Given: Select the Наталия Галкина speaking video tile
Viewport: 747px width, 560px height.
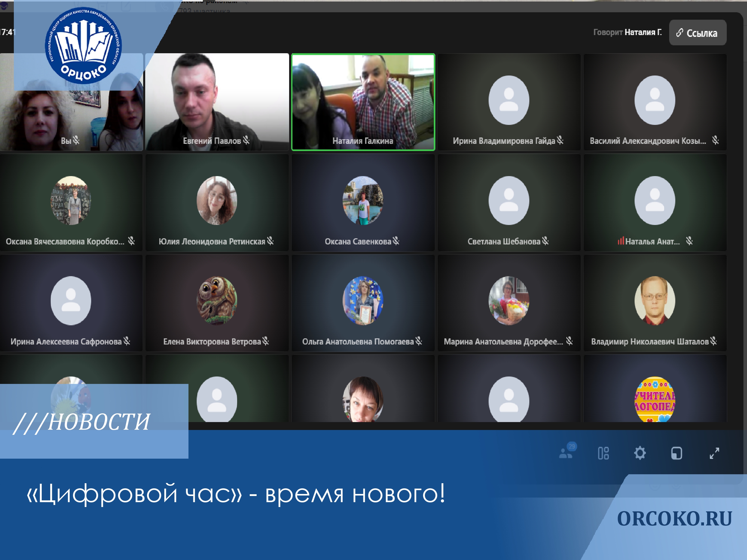Looking at the screenshot, I should pyautogui.click(x=363, y=101).
